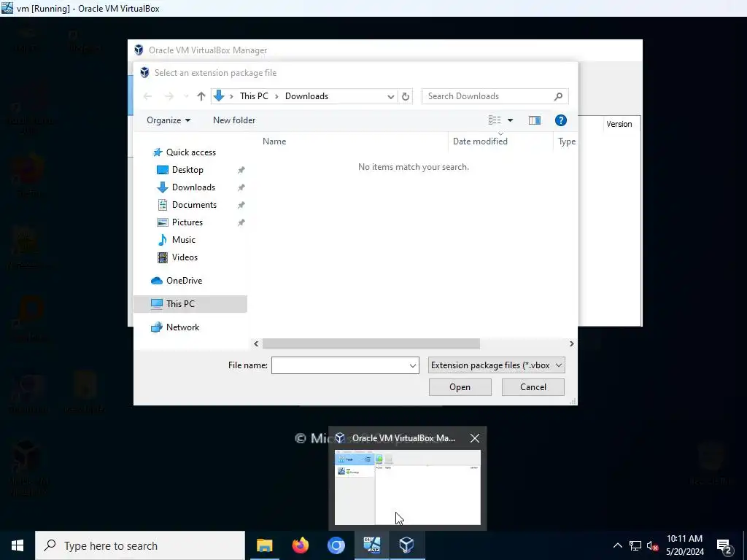Click pin icon next to Pictures

[x=241, y=222]
